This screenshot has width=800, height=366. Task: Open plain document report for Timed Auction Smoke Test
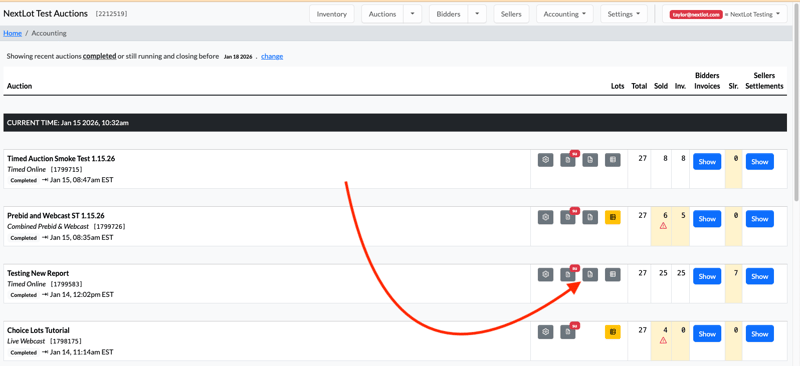[x=590, y=160]
